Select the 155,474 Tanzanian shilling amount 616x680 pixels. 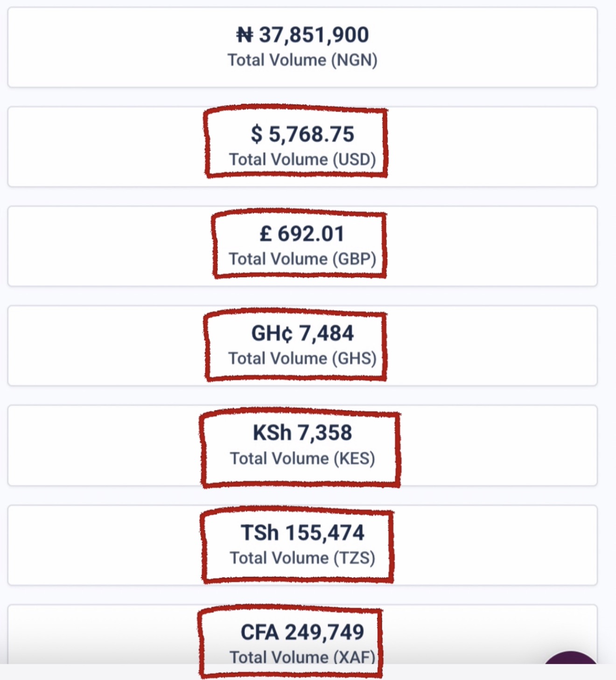click(325, 533)
